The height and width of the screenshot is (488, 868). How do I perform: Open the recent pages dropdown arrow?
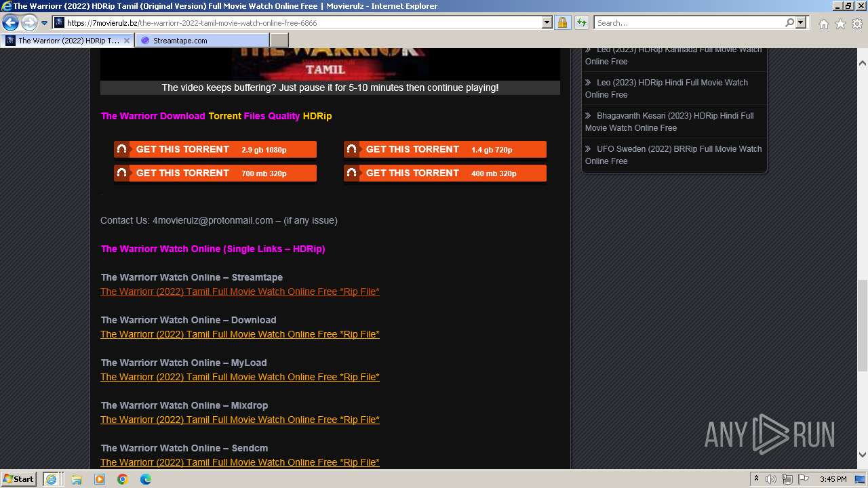[x=45, y=23]
